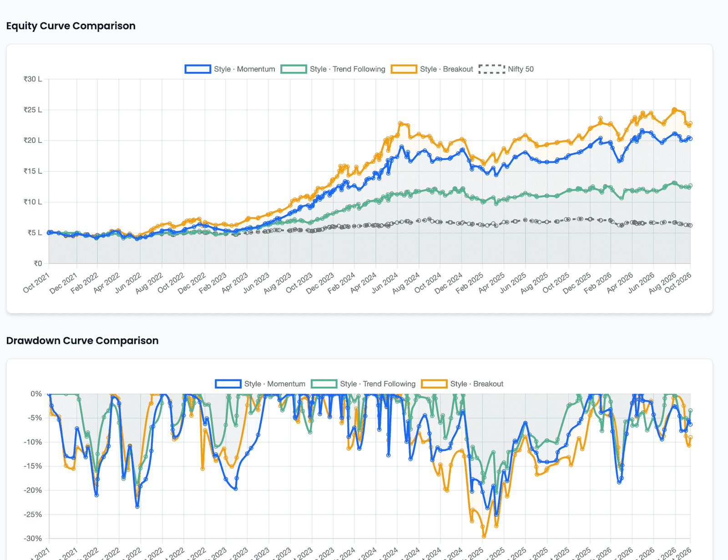Click blue Momentum swatch in equity legend
Screen dimensions: 728x560
(198, 69)
